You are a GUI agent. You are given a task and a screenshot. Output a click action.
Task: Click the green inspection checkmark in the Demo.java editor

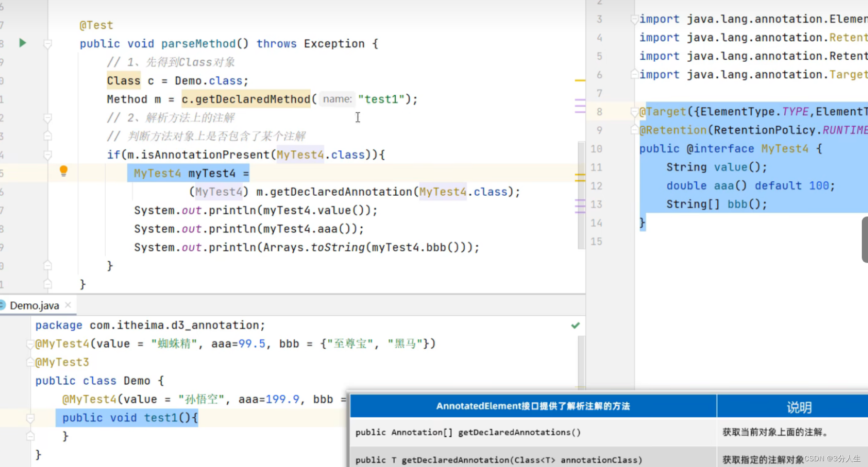pos(575,325)
